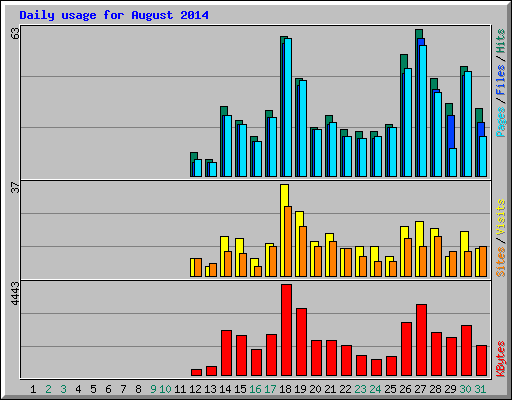This screenshot has width=512, height=400.
Task: Click the 'Sites' legend label
Action: 500,262
